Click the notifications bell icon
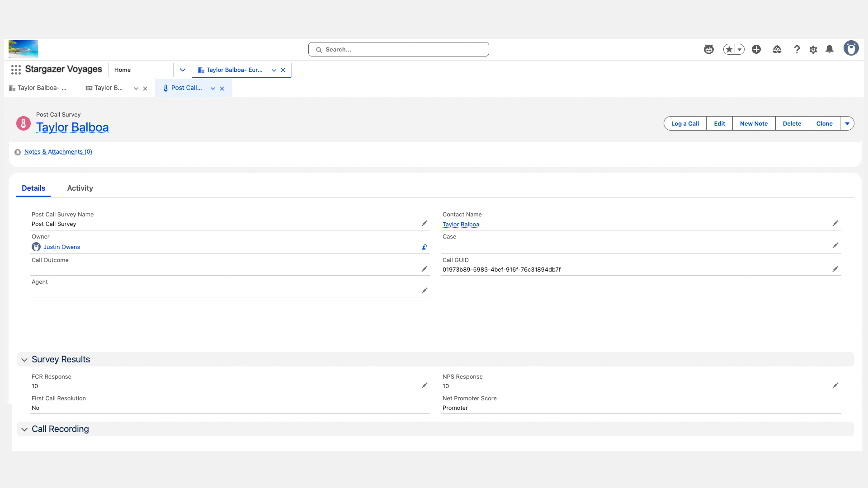Viewport: 868px width, 488px height. pos(830,49)
